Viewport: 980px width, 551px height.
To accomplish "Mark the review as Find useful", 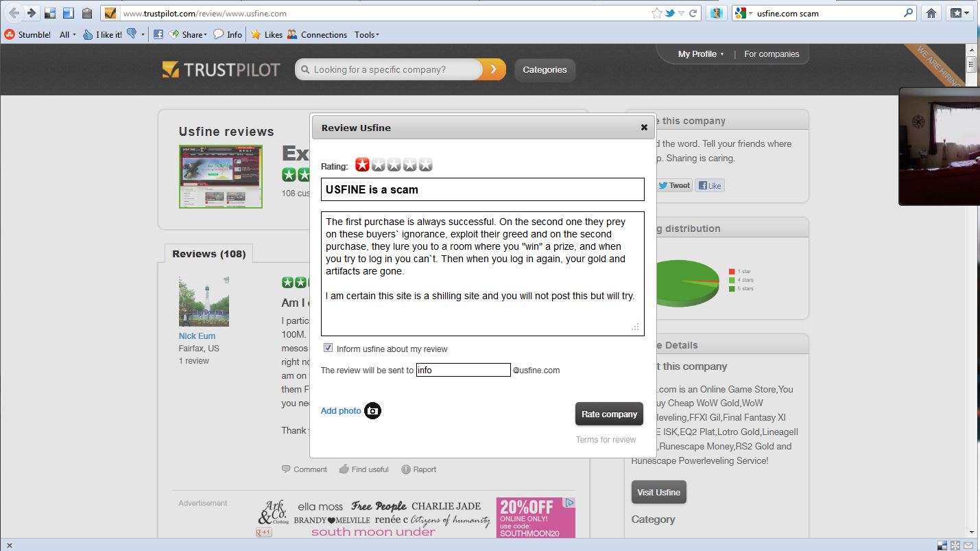I will [364, 469].
